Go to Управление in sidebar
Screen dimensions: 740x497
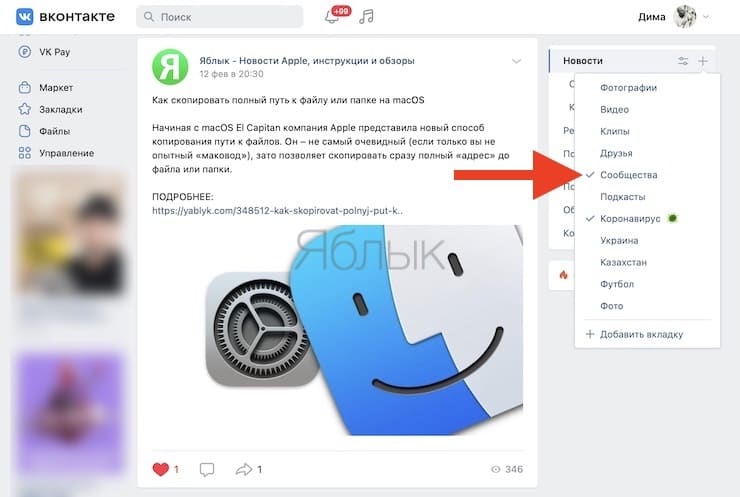[67, 153]
